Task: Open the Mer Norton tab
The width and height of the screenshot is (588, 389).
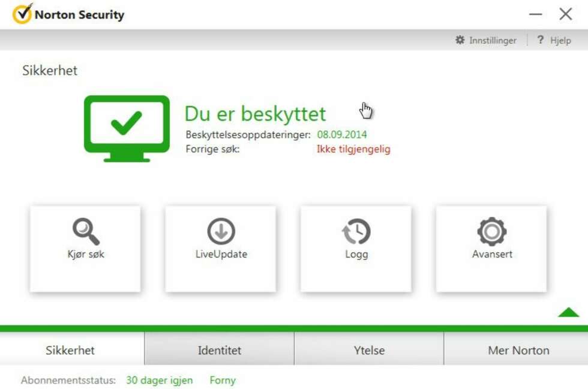Action: [516, 348]
